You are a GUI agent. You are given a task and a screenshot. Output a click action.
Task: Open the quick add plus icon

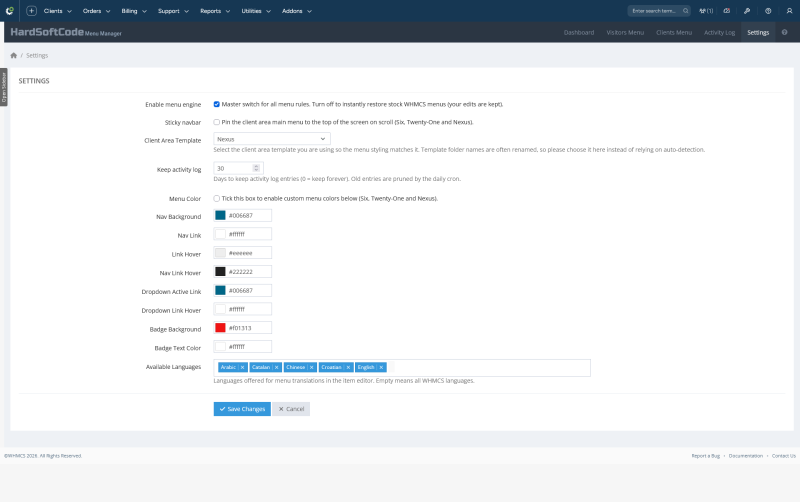tap(31, 11)
